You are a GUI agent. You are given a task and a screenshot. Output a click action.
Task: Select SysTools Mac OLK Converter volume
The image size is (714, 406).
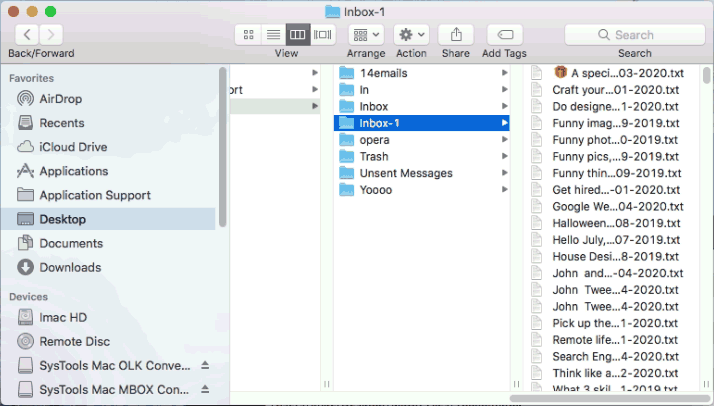point(104,365)
